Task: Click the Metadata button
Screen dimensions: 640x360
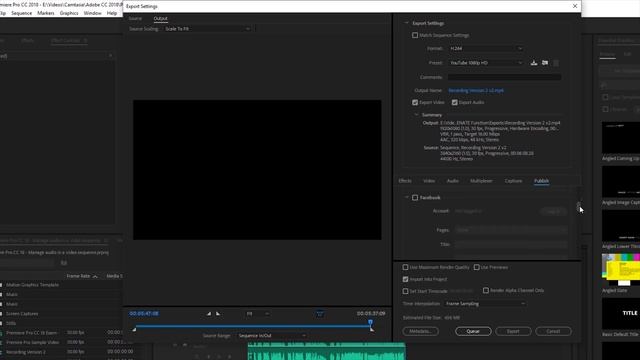Action: click(420, 331)
